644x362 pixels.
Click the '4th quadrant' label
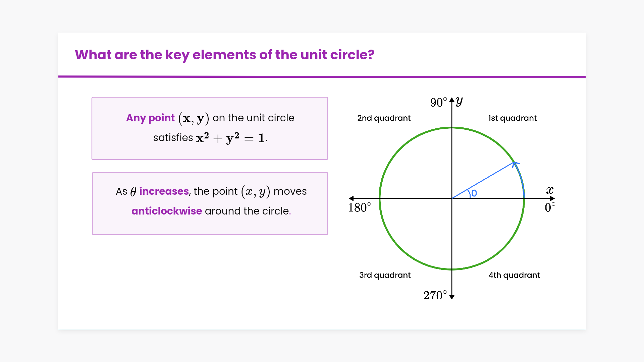pos(514,275)
